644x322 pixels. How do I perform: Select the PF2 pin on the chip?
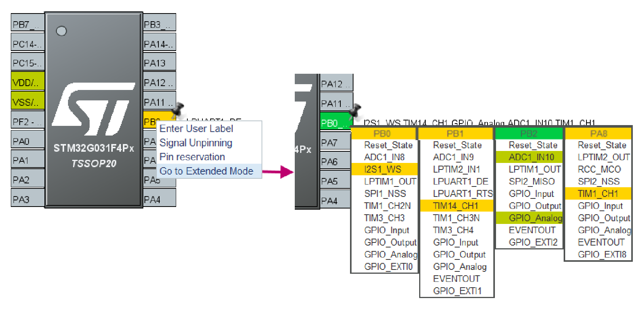27,120
